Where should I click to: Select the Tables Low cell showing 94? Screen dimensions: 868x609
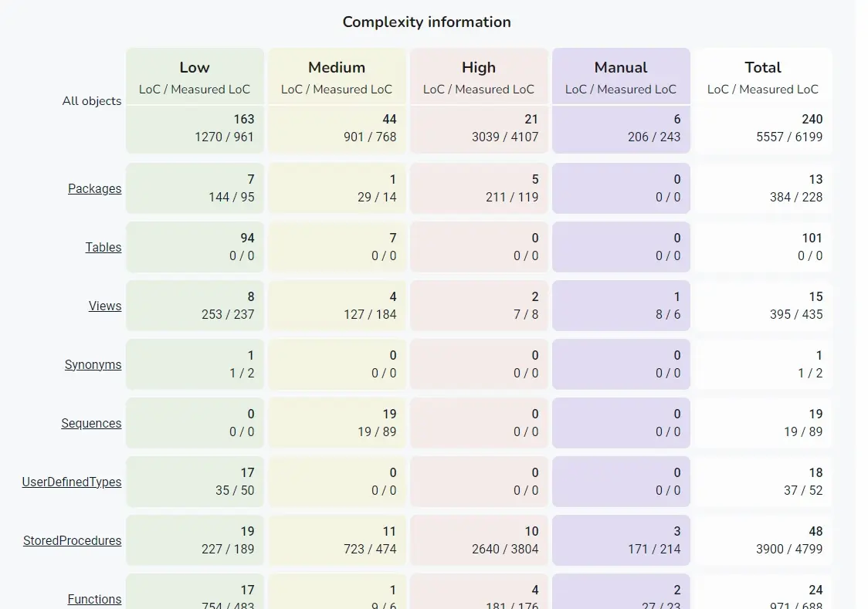point(195,247)
